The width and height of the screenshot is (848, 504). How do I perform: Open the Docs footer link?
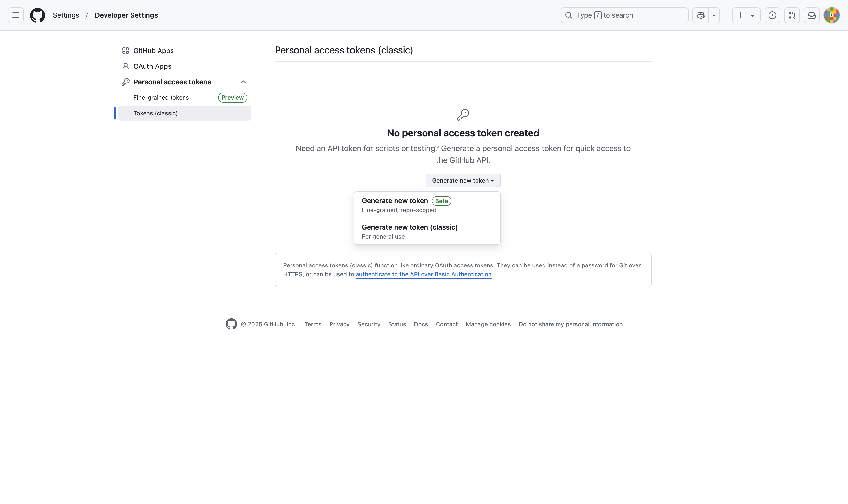click(420, 324)
